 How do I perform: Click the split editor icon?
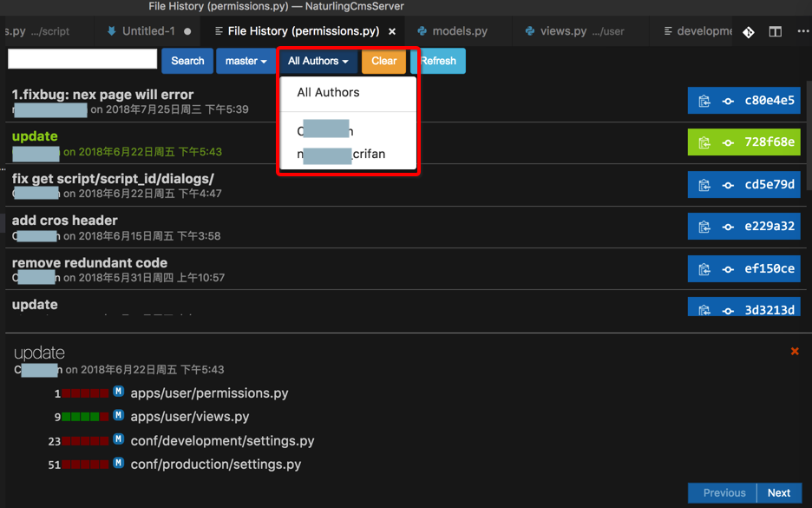(x=776, y=31)
